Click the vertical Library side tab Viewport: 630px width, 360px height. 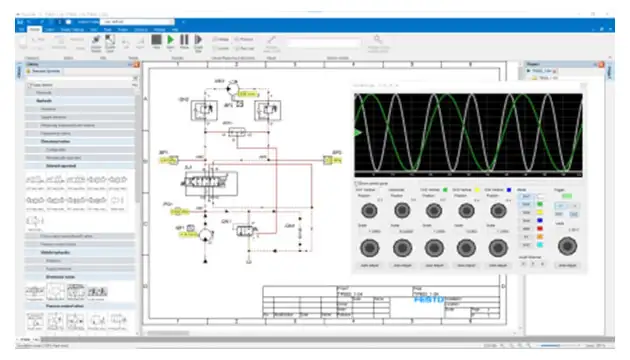coord(19,72)
